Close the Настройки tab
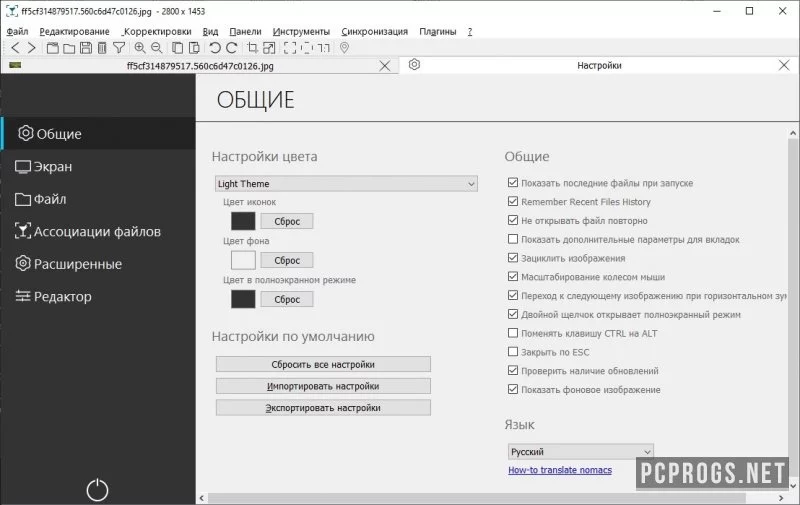The height and width of the screenshot is (505, 800). tap(784, 65)
